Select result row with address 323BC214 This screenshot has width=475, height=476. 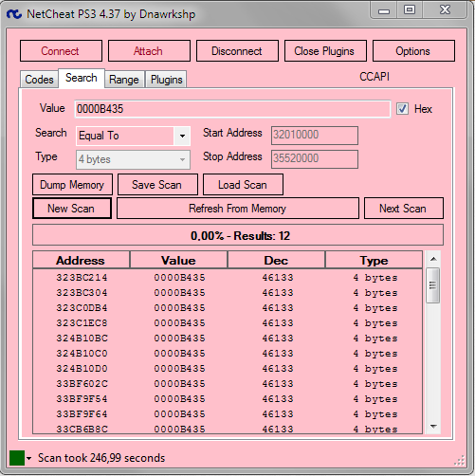228,278
